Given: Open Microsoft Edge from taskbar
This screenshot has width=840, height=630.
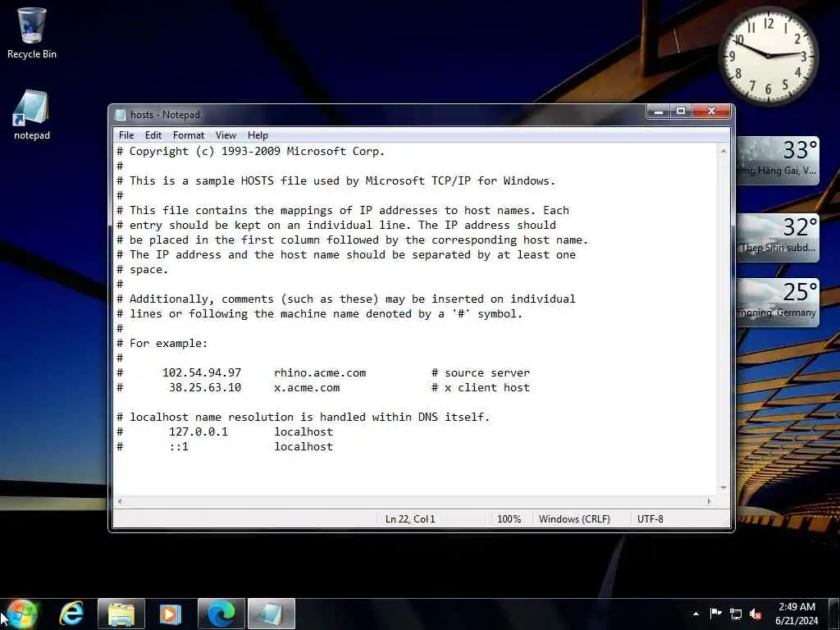Looking at the screenshot, I should tap(221, 614).
